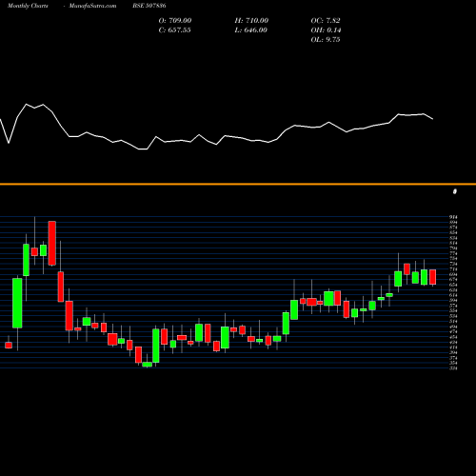Click the orange horizontal separator line
This screenshot has width=476, height=476.
click(238, 184)
